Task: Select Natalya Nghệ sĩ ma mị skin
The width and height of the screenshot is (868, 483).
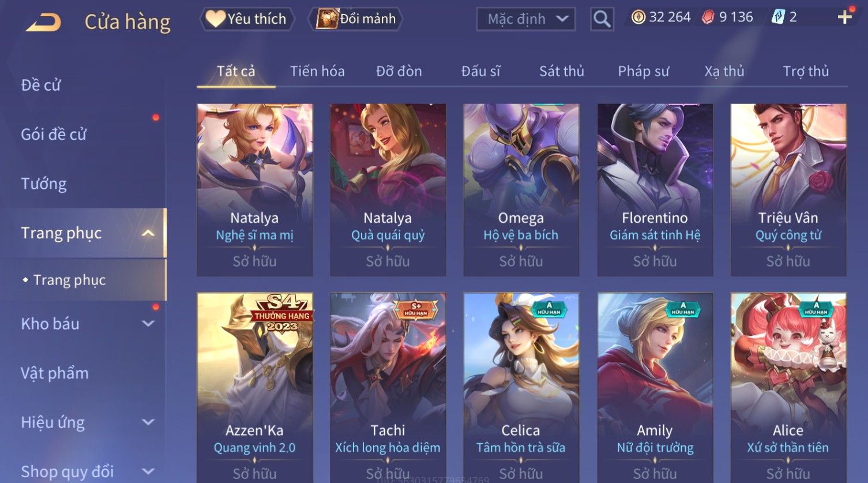Action: click(x=255, y=190)
